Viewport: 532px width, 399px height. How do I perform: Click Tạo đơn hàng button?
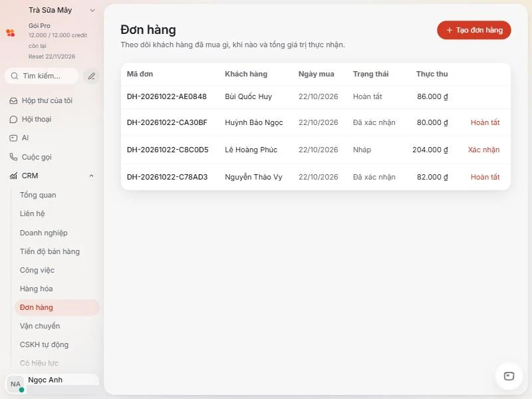tap(474, 30)
